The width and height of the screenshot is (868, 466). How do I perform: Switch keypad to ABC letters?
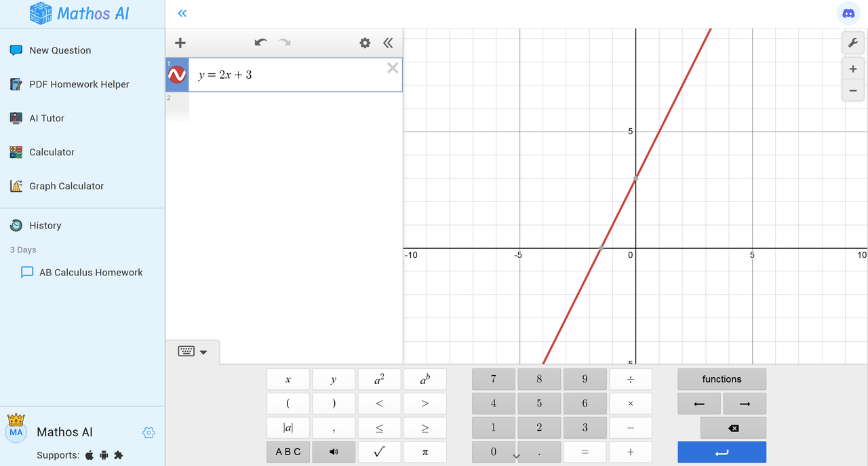pos(288,452)
